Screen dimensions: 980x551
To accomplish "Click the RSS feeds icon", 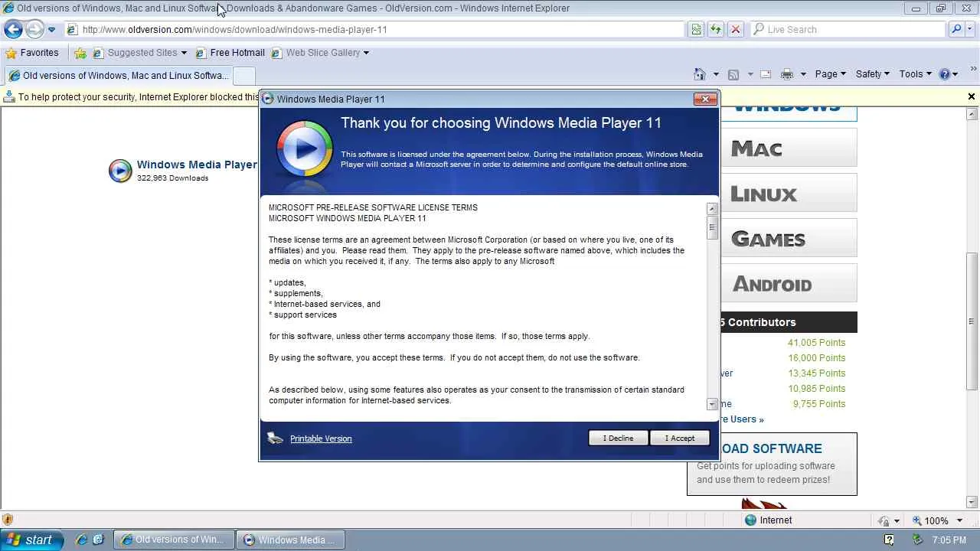I will (733, 74).
